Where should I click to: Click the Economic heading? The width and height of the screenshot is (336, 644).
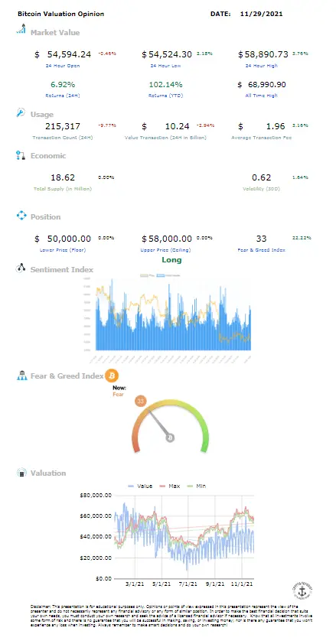[48, 156]
